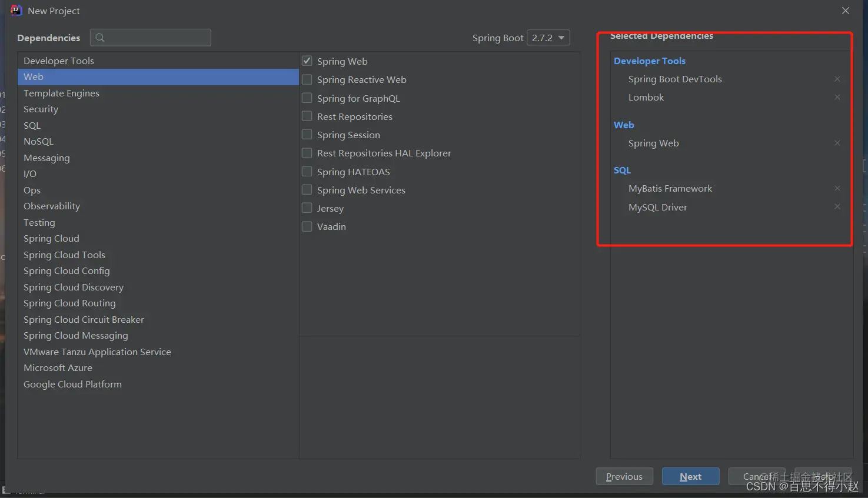Open the Messaging category
This screenshot has width=868, height=498.
pos(158,158)
